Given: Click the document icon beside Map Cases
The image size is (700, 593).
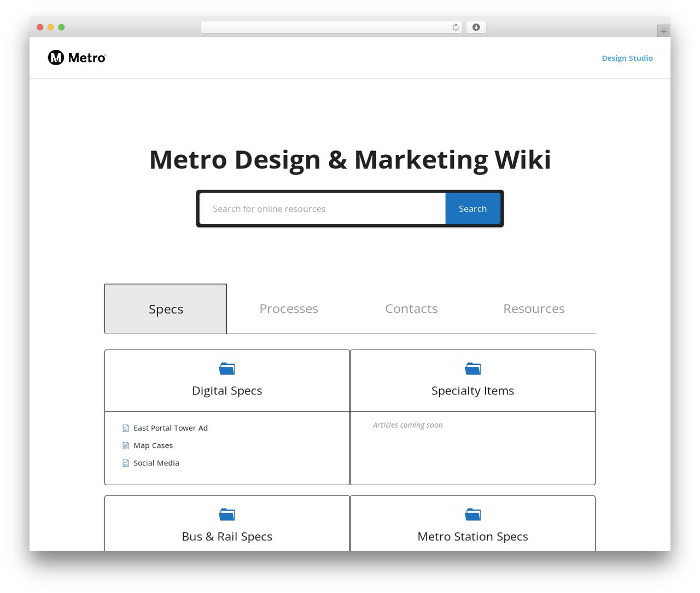Looking at the screenshot, I should (126, 446).
